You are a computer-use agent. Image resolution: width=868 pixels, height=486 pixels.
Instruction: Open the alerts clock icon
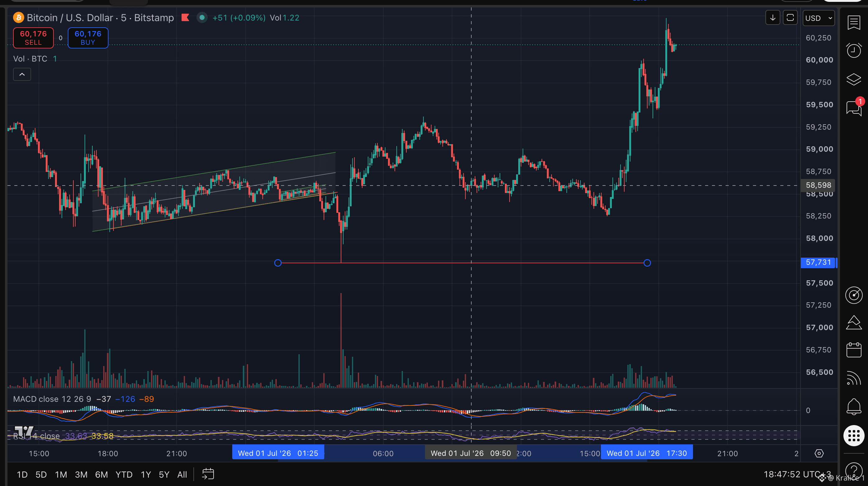853,51
